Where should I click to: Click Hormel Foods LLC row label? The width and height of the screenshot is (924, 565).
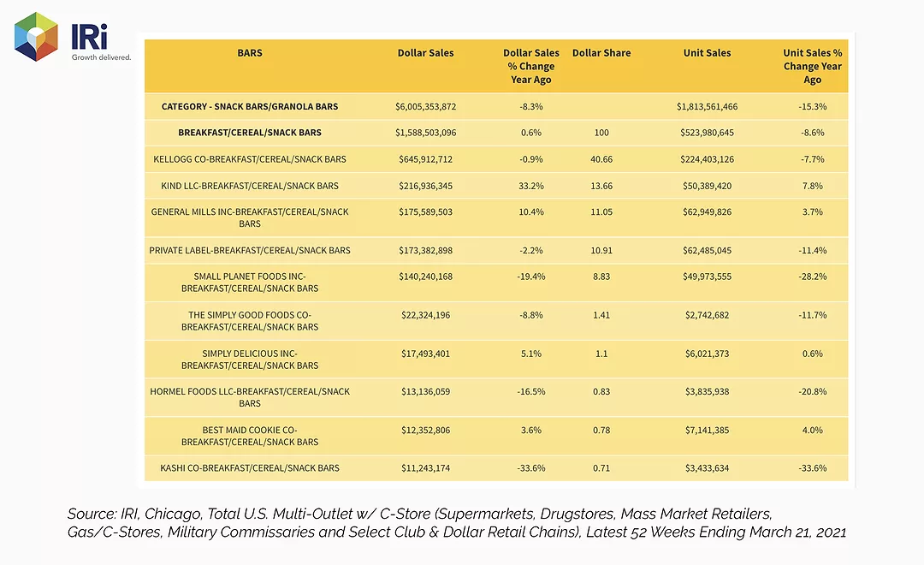[250, 397]
